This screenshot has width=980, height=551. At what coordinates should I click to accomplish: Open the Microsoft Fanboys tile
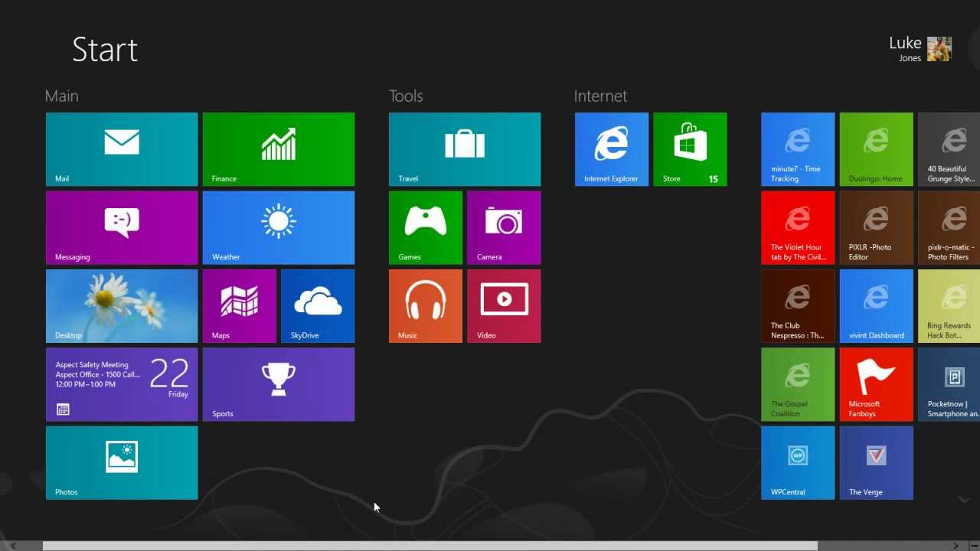pos(876,384)
